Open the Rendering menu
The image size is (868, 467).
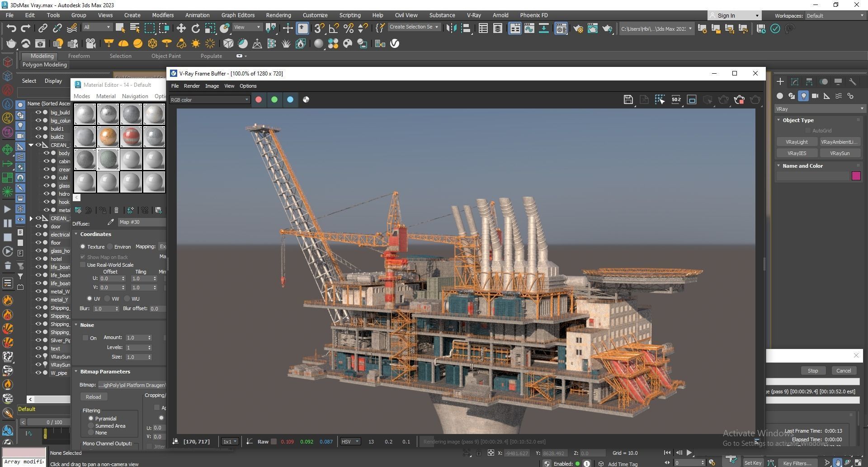(278, 15)
